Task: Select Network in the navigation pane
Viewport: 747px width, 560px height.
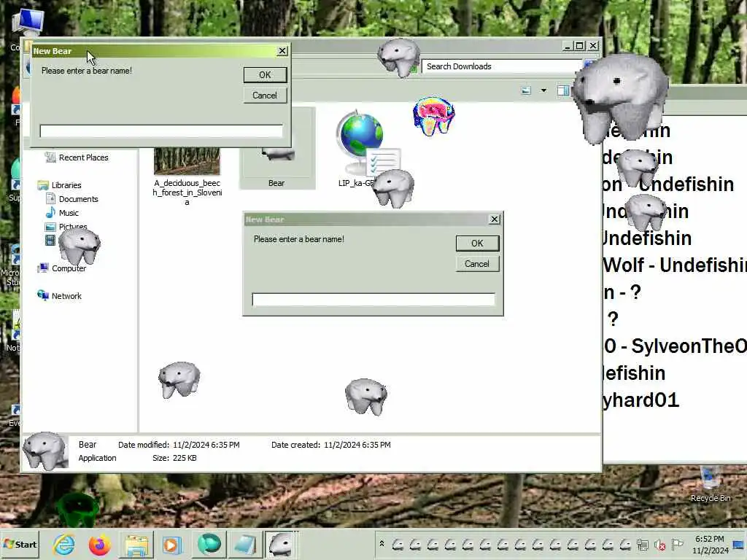Action: pos(60,296)
